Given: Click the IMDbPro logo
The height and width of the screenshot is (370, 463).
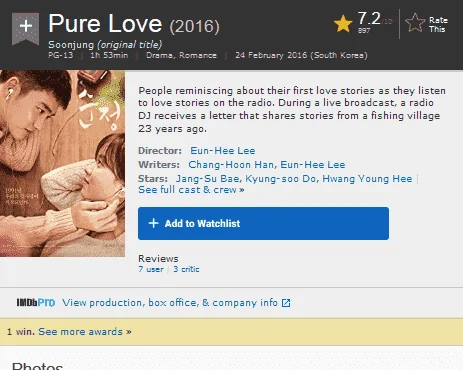Looking at the screenshot, I should (x=36, y=303).
